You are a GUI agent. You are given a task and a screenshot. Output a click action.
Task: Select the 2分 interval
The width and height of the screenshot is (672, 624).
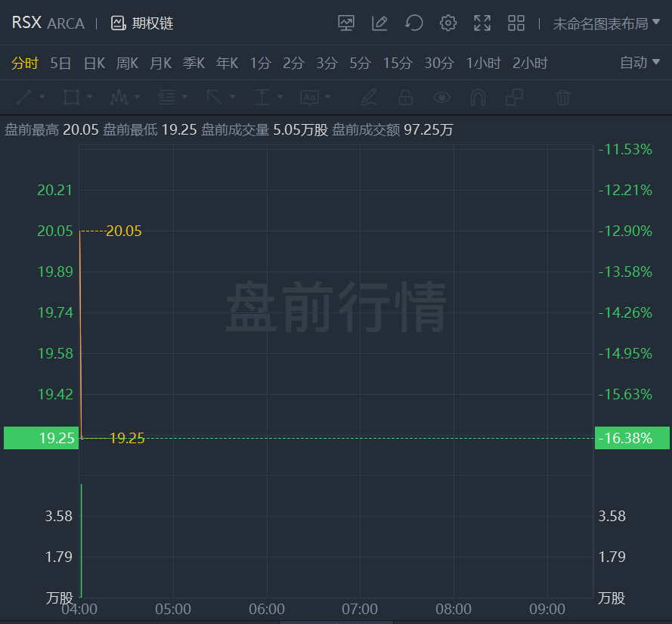[x=293, y=63]
